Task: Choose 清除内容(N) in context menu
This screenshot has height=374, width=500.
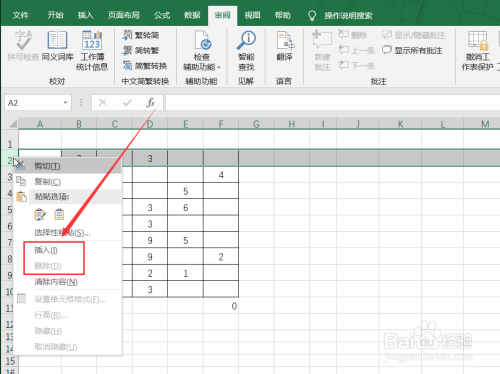Action: [67, 282]
